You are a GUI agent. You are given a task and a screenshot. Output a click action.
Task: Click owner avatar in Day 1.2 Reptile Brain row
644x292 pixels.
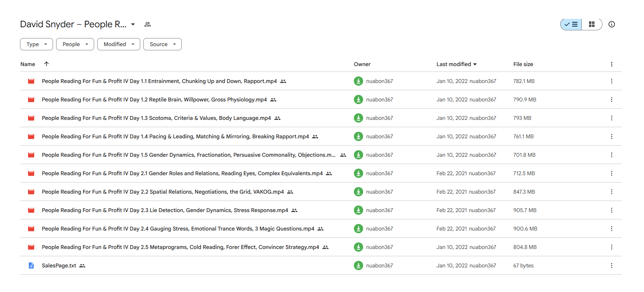tap(358, 100)
